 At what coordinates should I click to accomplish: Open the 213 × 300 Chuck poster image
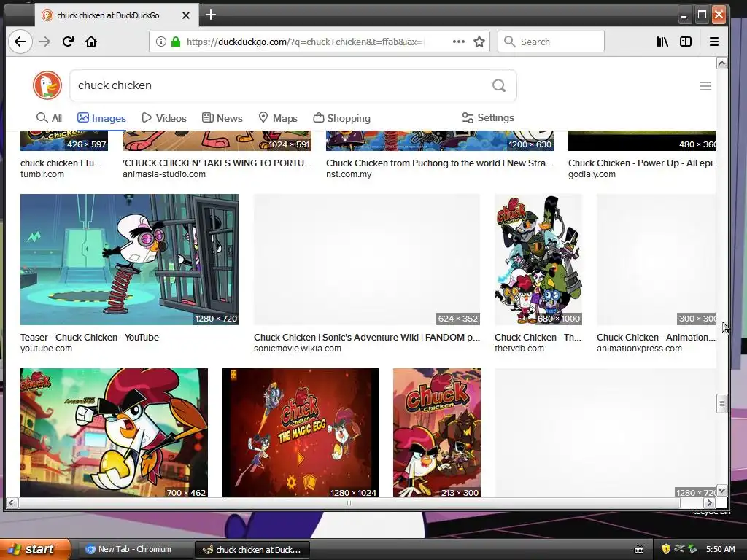pyautogui.click(x=437, y=432)
